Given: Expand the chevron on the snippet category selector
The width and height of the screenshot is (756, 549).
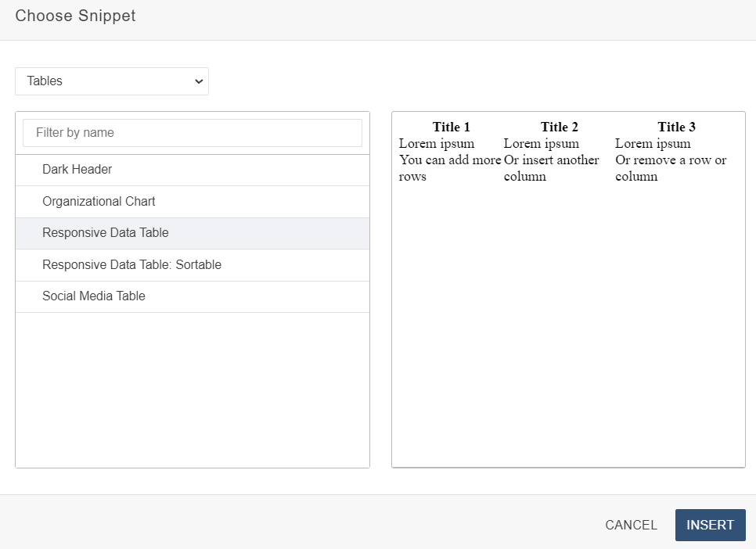Looking at the screenshot, I should point(200,81).
